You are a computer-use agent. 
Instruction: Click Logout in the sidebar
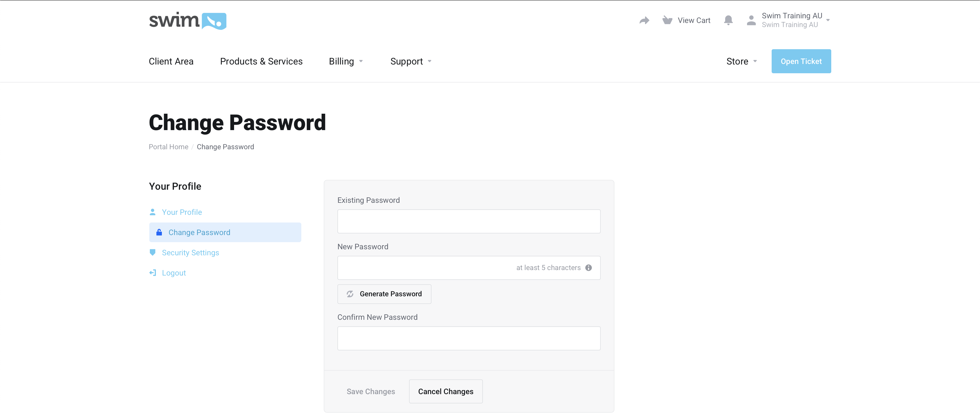pyautogui.click(x=174, y=273)
